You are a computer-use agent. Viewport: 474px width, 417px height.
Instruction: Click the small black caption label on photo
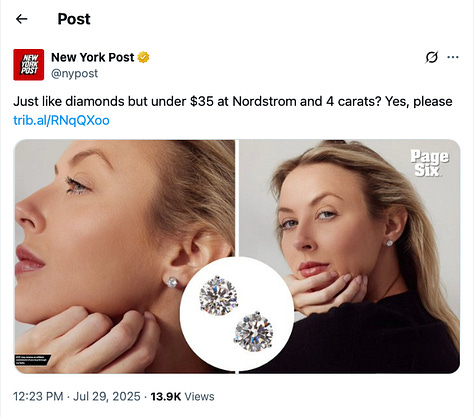32,360
